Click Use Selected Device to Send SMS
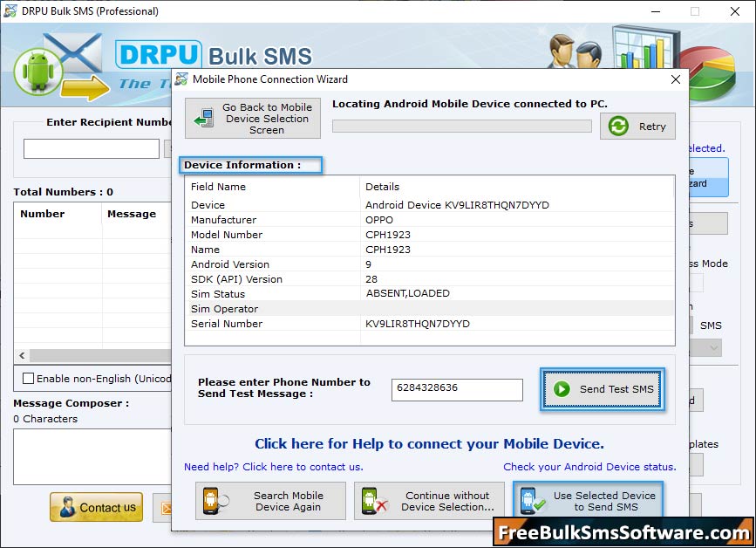Viewport: 756px width, 548px height. click(589, 501)
